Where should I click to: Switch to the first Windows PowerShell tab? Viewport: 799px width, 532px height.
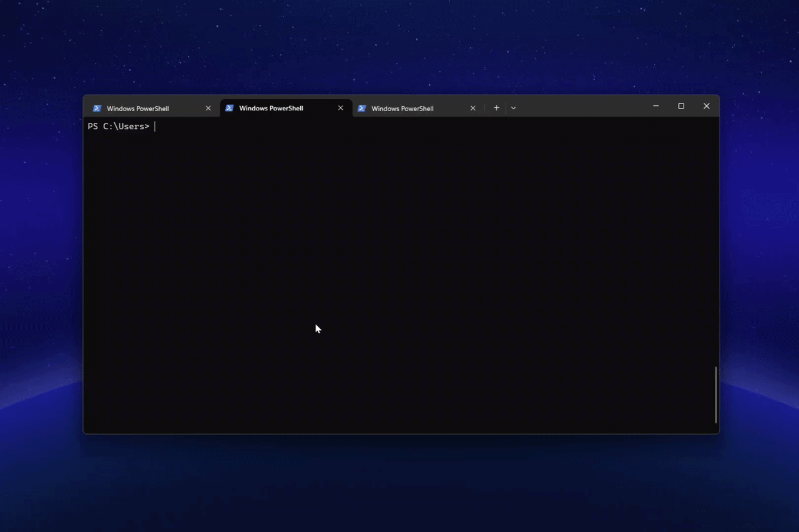pos(152,109)
